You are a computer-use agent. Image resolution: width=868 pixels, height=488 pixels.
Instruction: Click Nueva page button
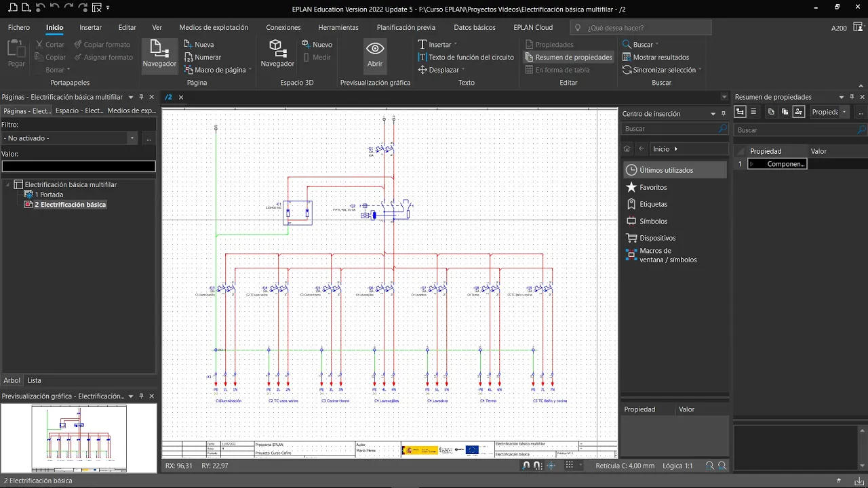tap(199, 45)
